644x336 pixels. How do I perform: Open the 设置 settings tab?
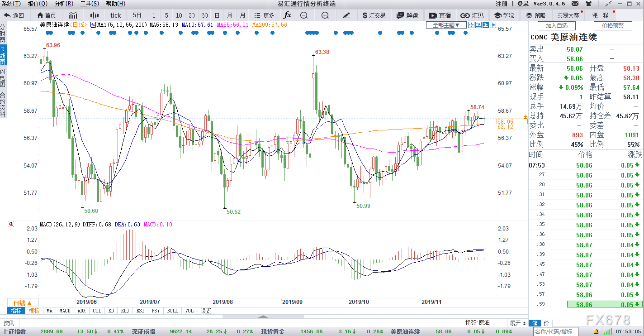[x=206, y=311]
